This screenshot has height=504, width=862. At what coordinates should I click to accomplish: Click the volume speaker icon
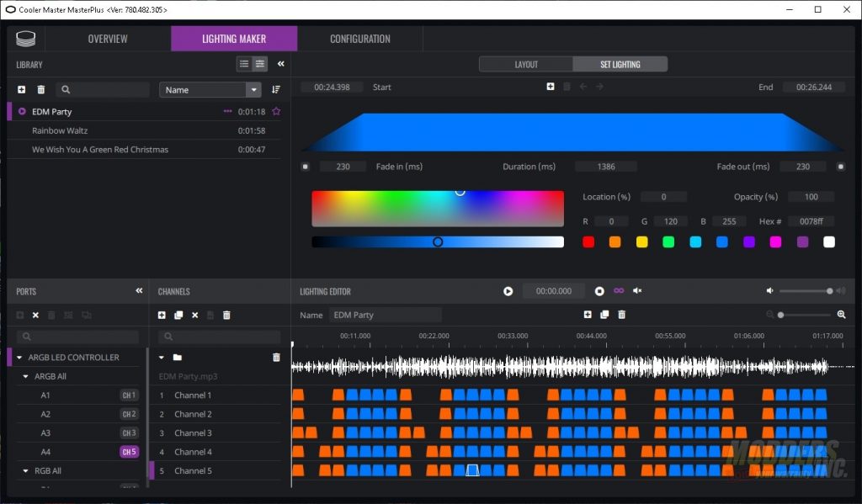click(x=769, y=291)
